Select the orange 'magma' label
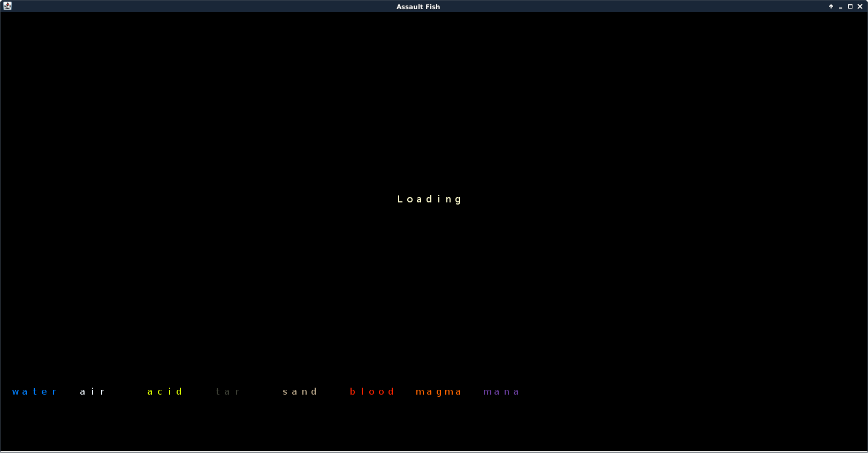Screen dimensions: 868x453 coord(438,392)
